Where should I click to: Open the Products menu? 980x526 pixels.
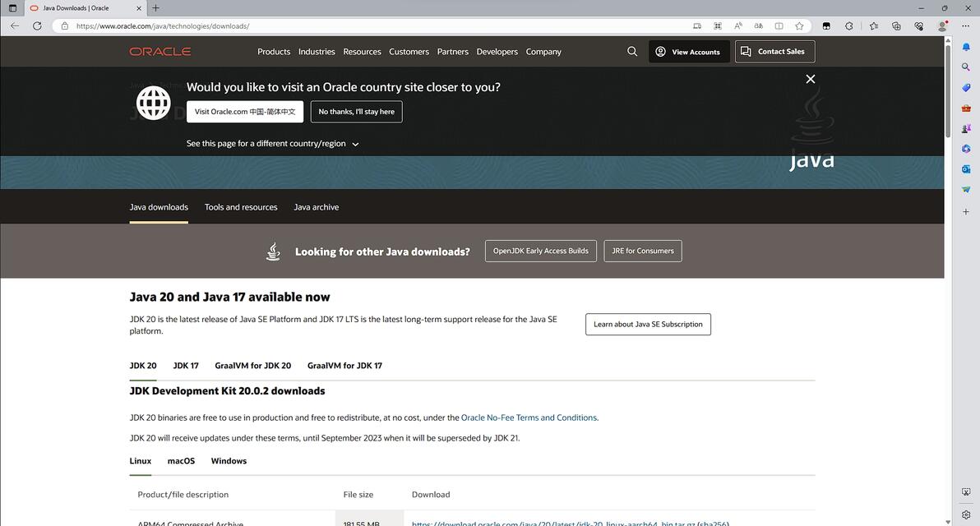(274, 51)
